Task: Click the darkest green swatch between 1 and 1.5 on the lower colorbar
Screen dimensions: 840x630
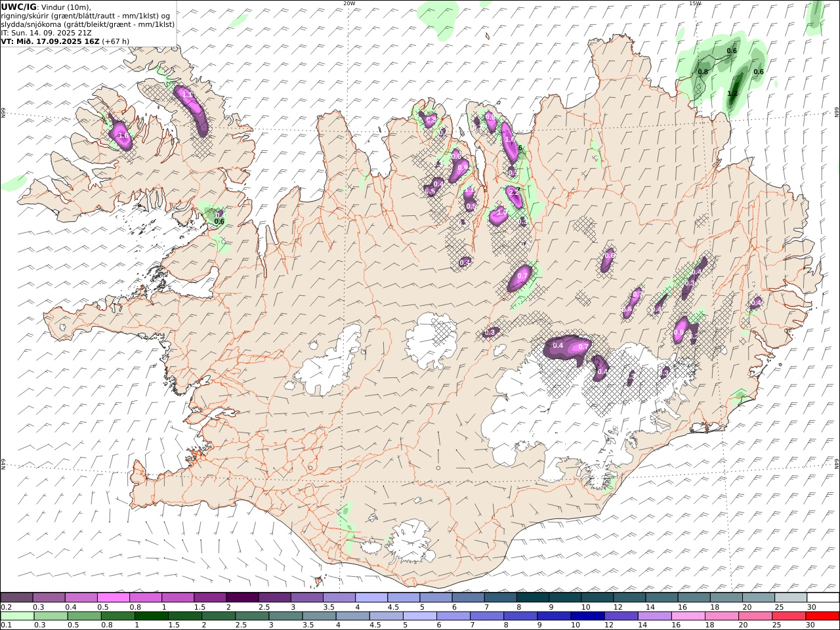Action: pos(152,616)
